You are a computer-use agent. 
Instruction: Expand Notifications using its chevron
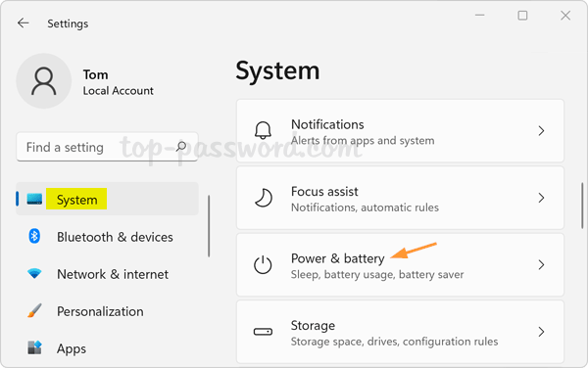click(541, 130)
